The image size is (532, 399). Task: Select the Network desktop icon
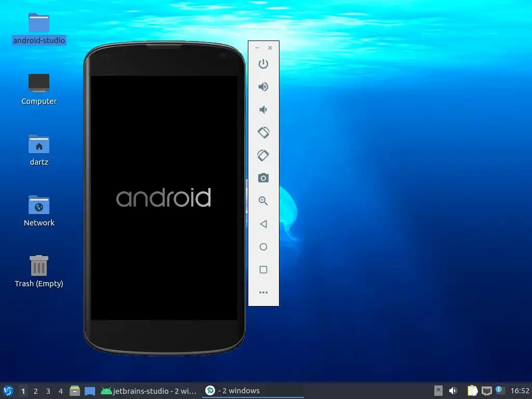[38, 211]
